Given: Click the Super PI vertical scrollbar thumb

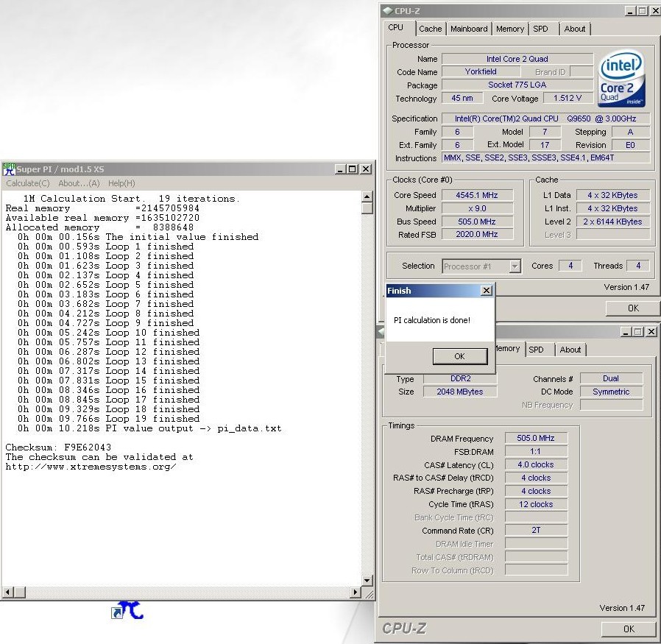Looking at the screenshot, I should tap(367, 208).
